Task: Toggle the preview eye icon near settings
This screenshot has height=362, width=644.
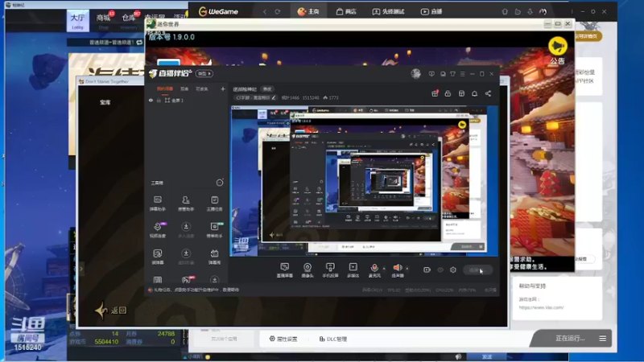Action: (x=440, y=269)
